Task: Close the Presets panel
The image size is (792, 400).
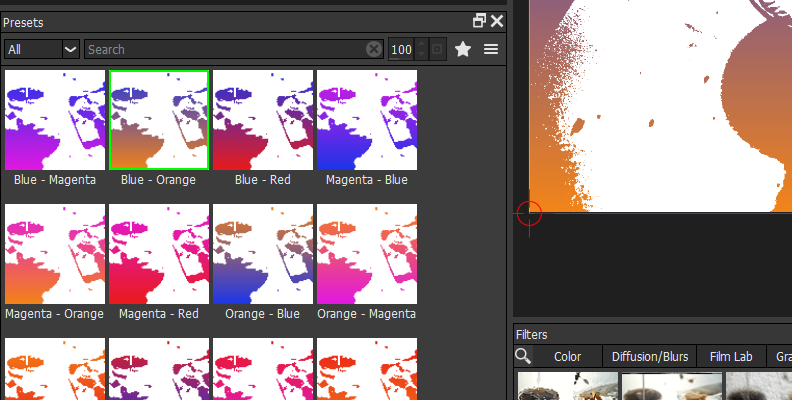Action: 497,21
